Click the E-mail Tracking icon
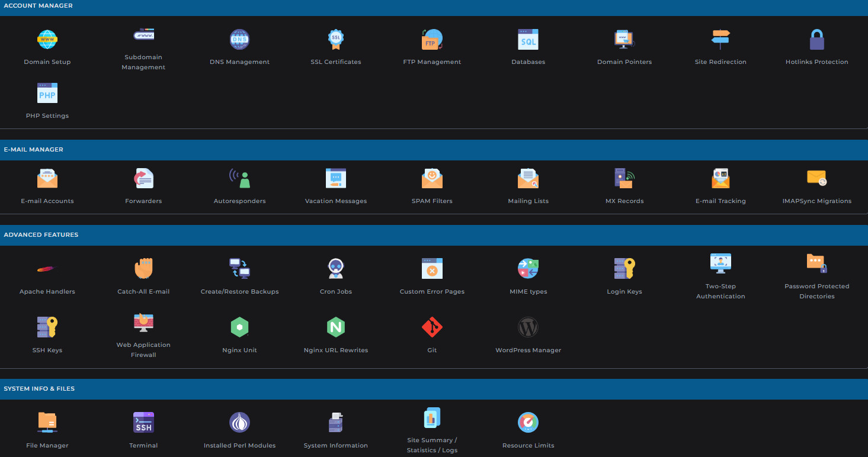 point(720,179)
